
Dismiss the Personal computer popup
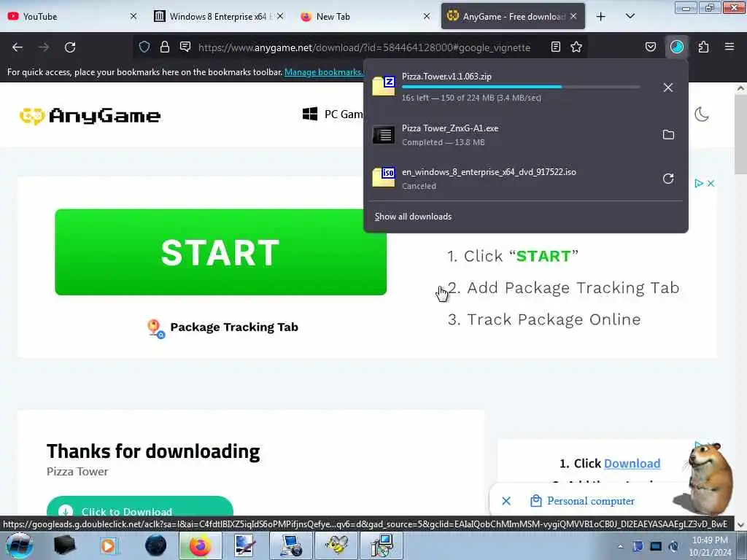click(x=506, y=501)
